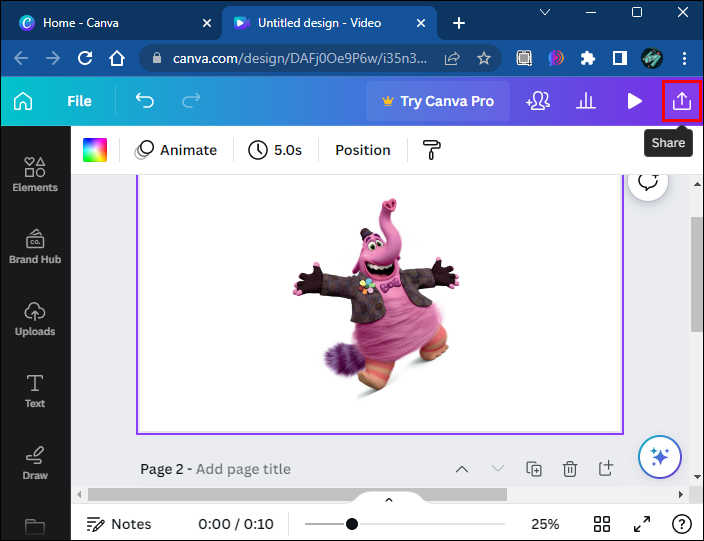Redo the last action
The height and width of the screenshot is (541, 704).
[x=191, y=101]
